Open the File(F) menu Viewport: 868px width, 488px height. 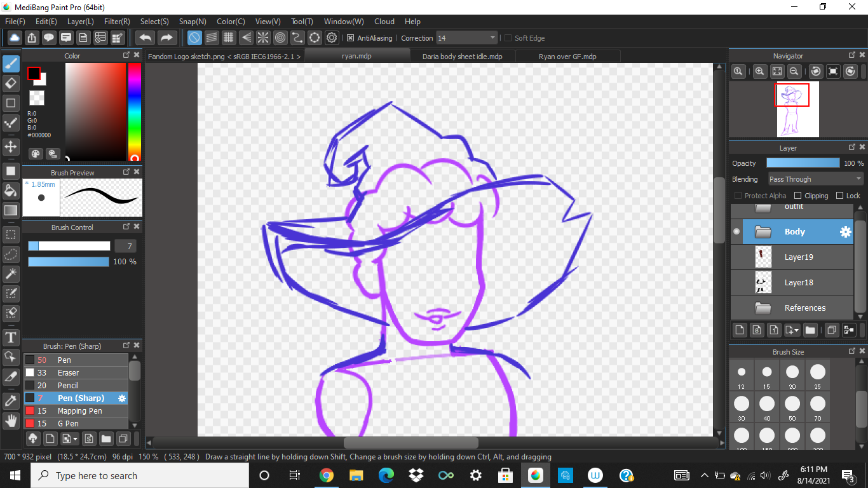[x=15, y=22]
